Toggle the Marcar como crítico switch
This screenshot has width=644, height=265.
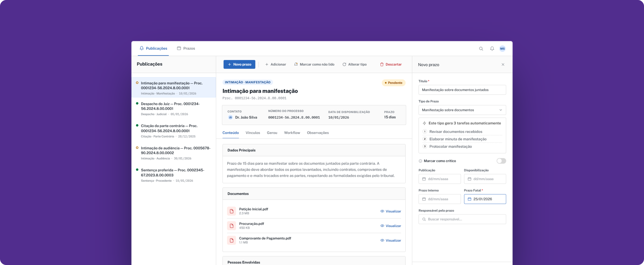pos(501,161)
